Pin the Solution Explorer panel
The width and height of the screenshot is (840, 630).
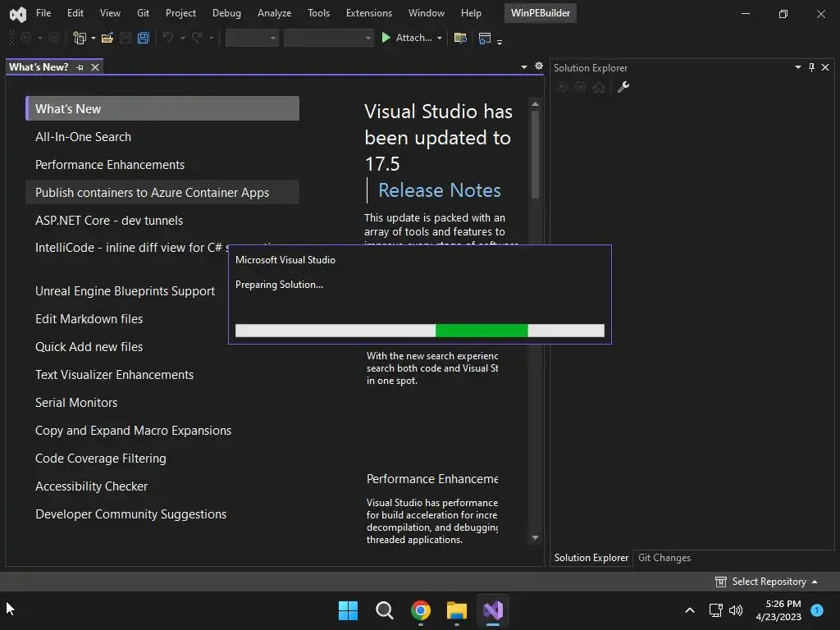pos(811,67)
